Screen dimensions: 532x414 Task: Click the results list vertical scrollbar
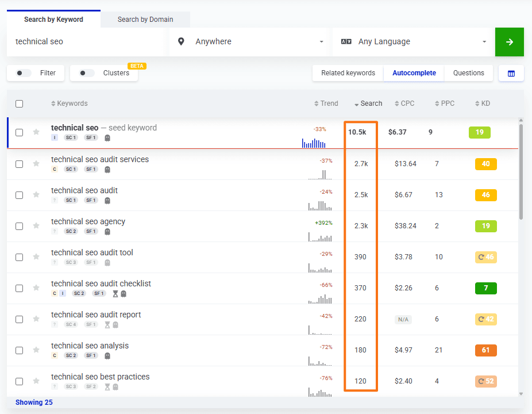[x=521, y=172]
